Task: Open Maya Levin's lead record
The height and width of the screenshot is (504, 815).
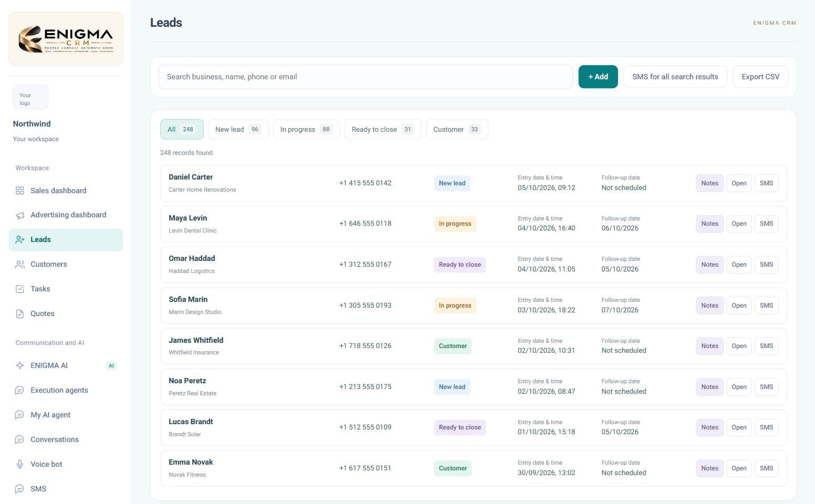Action: click(x=739, y=224)
